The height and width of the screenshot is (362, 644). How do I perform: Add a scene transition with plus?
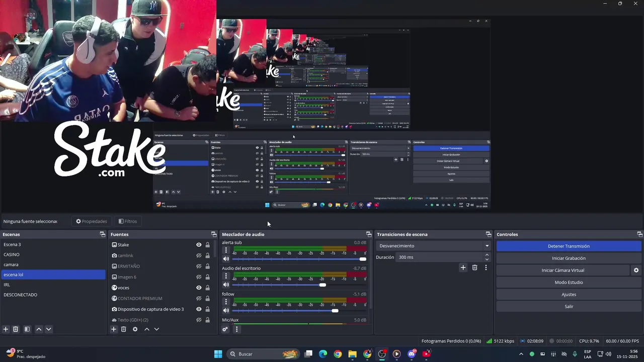[x=463, y=267]
